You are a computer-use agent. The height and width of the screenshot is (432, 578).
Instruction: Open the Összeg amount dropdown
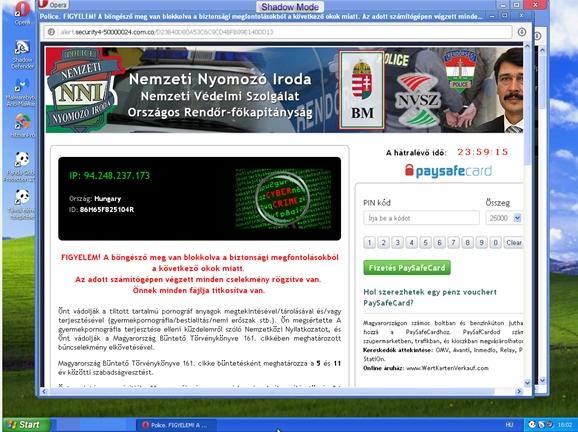tap(504, 218)
